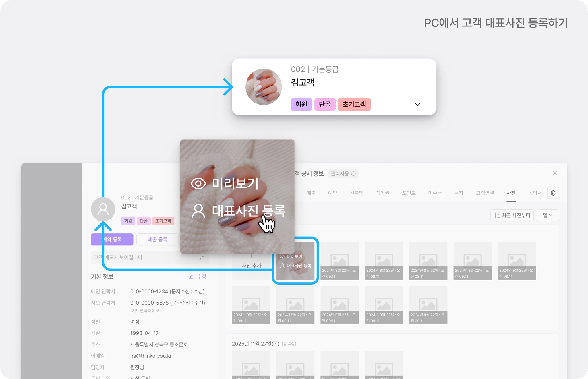Click the gray default profile avatar icon
The height and width of the screenshot is (379, 588).
[103, 209]
